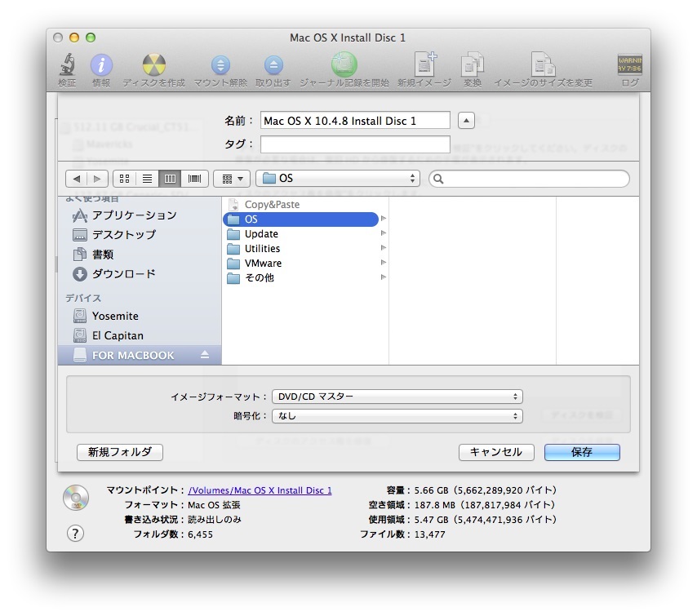Image resolution: width=697 pixels, height=616 pixels.
Task: Click the Convert (変換) toolbar icon
Action: (472, 65)
